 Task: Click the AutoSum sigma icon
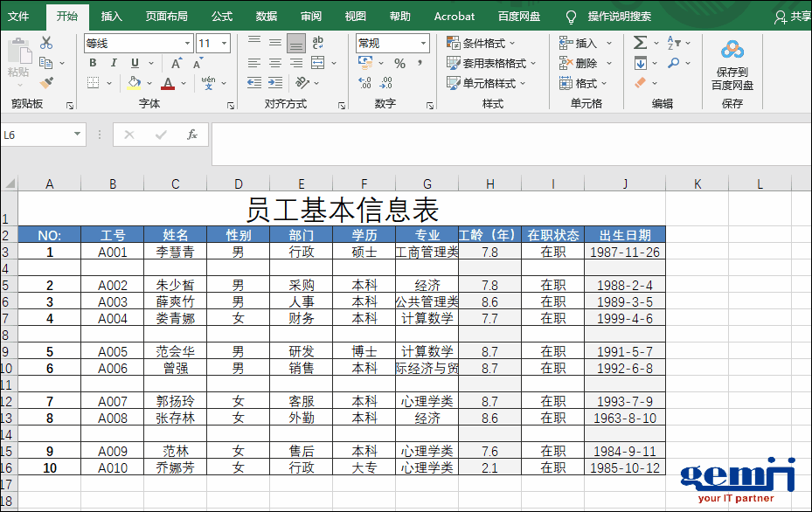[x=640, y=43]
